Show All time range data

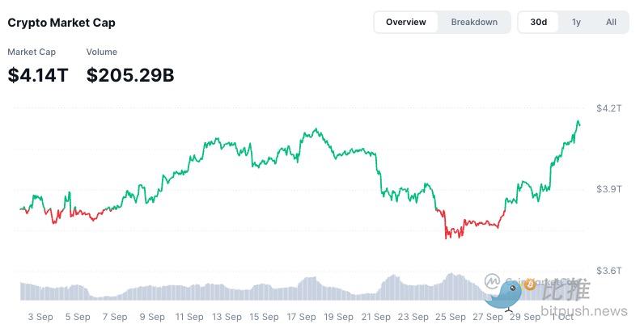pyautogui.click(x=611, y=22)
